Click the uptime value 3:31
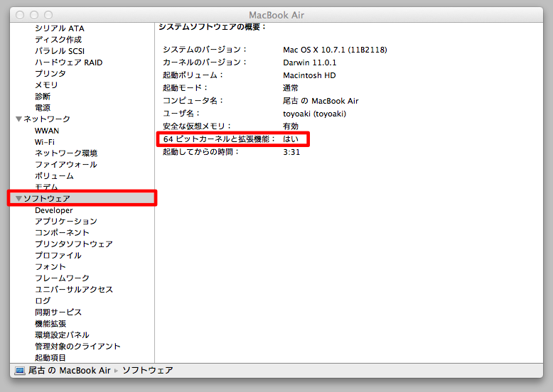Viewport: 553px width, 392px height. coord(291,152)
